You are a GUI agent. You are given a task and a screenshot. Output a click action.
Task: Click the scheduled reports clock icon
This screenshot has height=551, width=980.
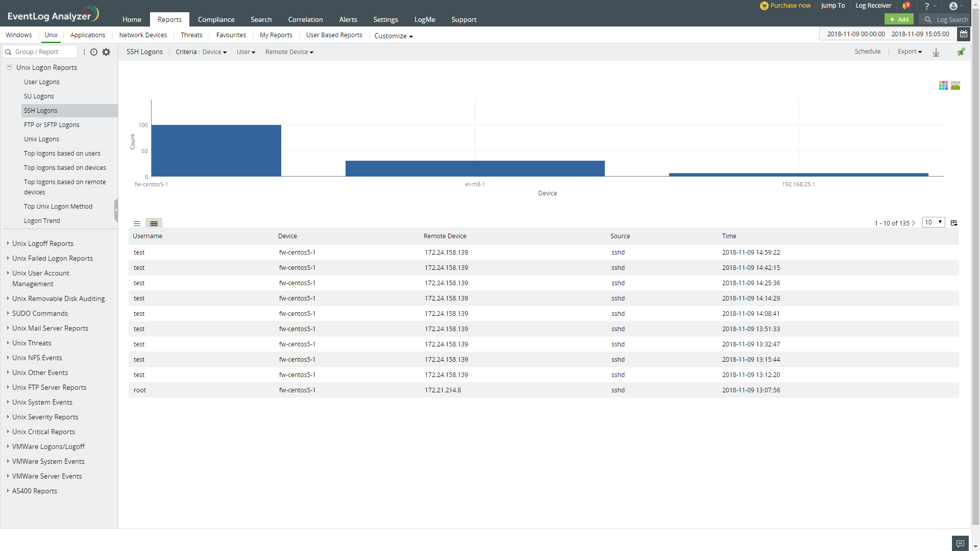(94, 52)
